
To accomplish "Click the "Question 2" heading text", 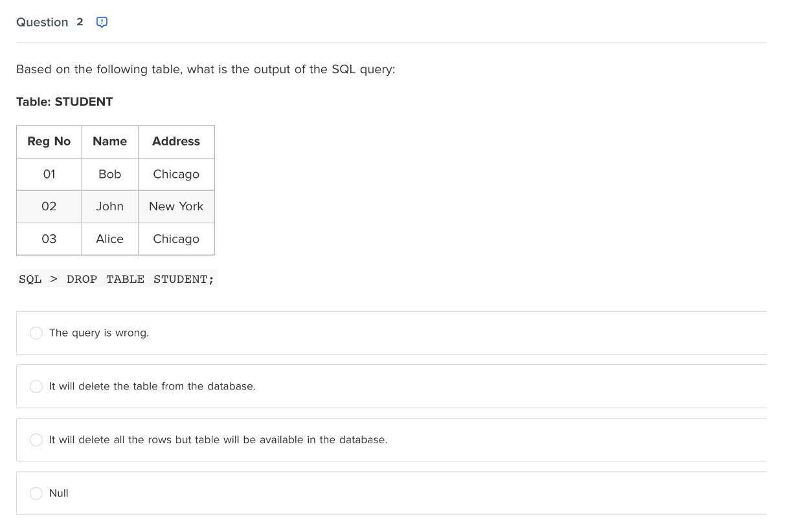I will coord(50,22).
